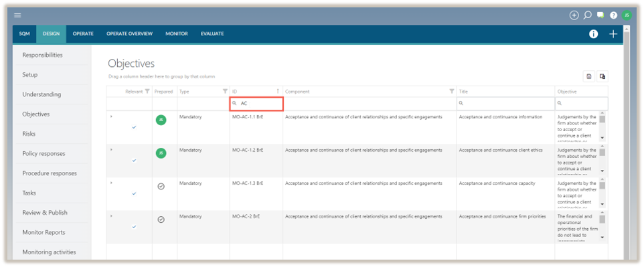Screen dimensions: 644x267
Task: Toggle Relevant checkmark for MO-AC-1.2 BrE
Action: (134, 161)
